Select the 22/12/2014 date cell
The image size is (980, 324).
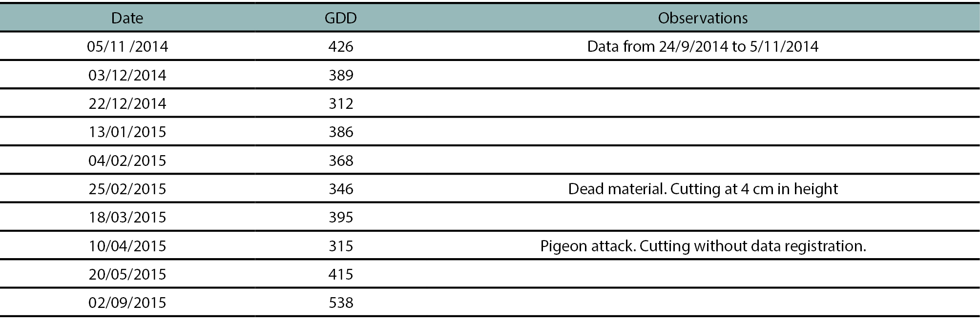point(127,103)
